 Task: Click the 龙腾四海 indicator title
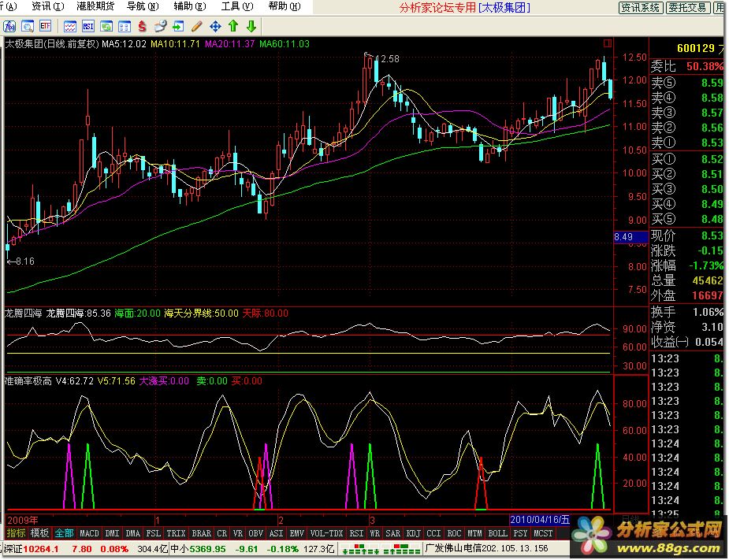pyautogui.click(x=23, y=313)
